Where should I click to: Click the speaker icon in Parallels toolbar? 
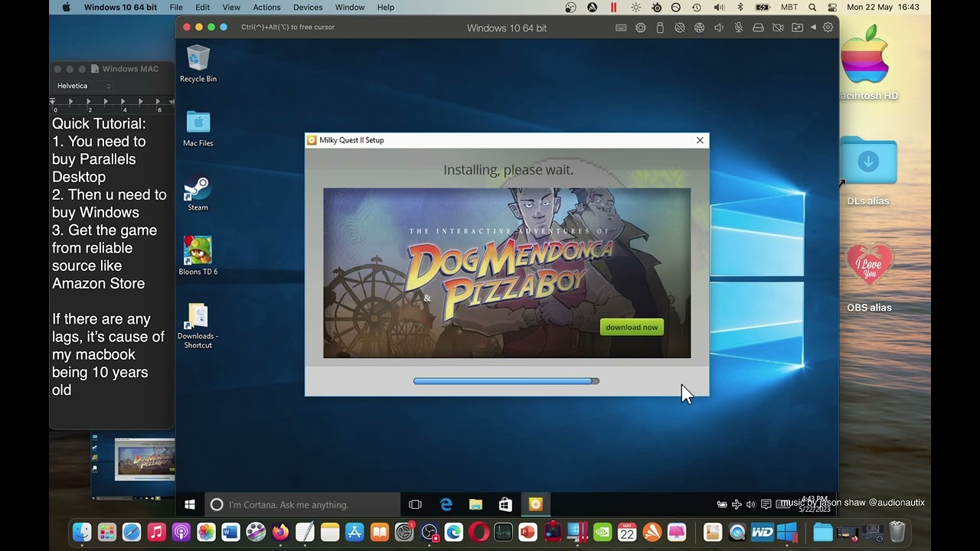pyautogui.click(x=719, y=28)
